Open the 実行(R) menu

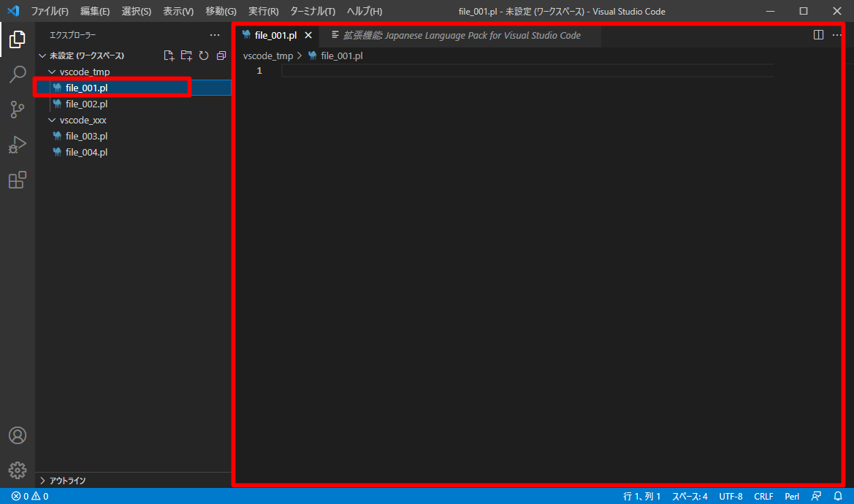pyautogui.click(x=263, y=11)
